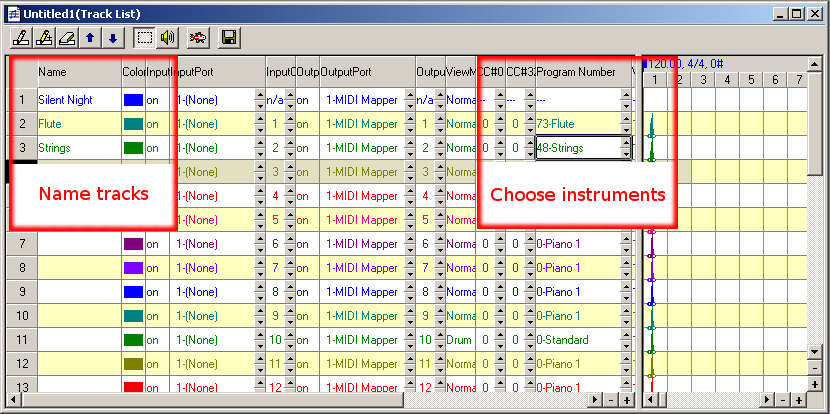830x414 pixels.
Task: Select the Strings track name cell
Action: (x=78, y=148)
